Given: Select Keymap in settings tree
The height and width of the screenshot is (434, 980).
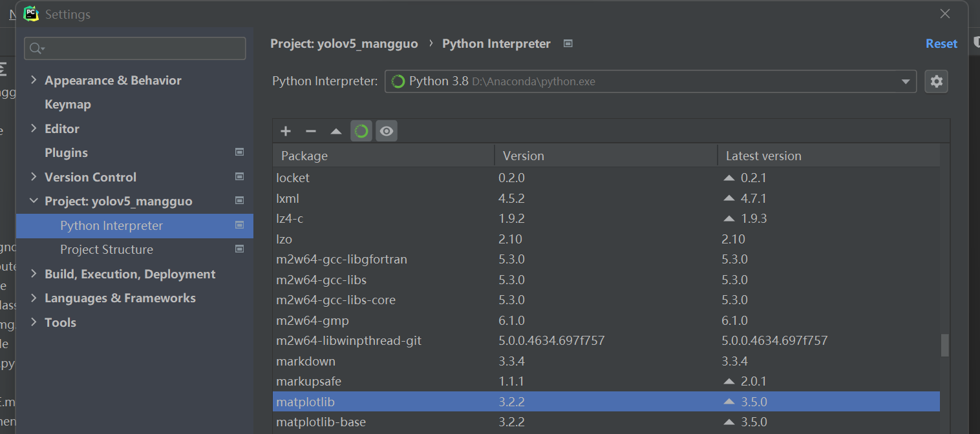Looking at the screenshot, I should click(68, 104).
